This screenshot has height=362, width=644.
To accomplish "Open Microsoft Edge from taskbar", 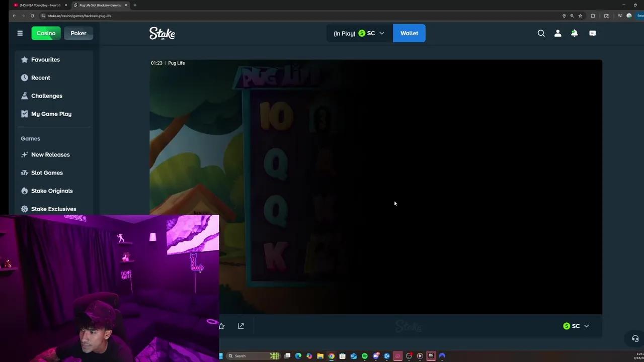I will point(298,356).
